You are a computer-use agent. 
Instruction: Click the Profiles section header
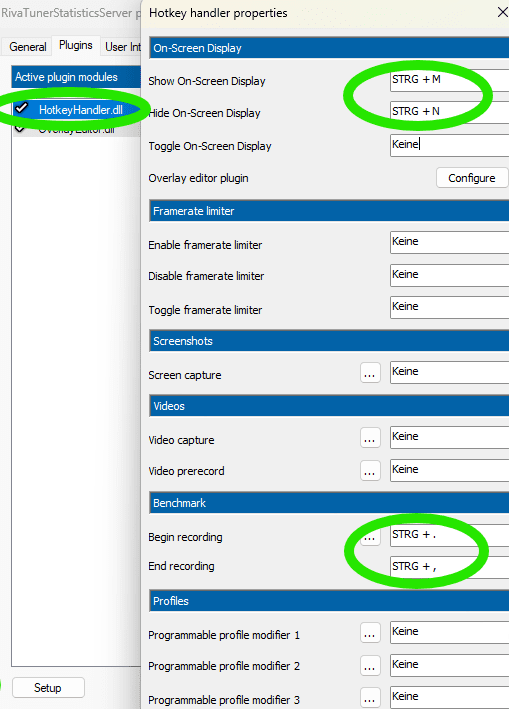coord(329,601)
